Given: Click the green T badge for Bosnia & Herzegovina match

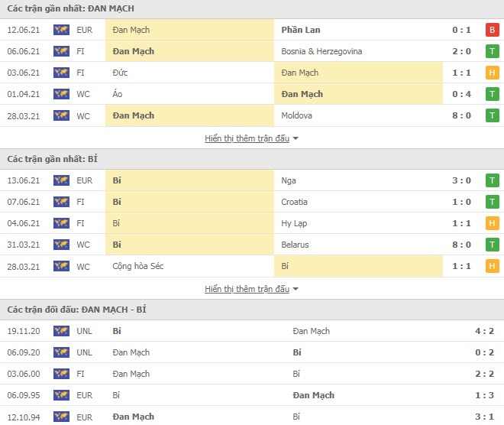Looking at the screenshot, I should [492, 51].
